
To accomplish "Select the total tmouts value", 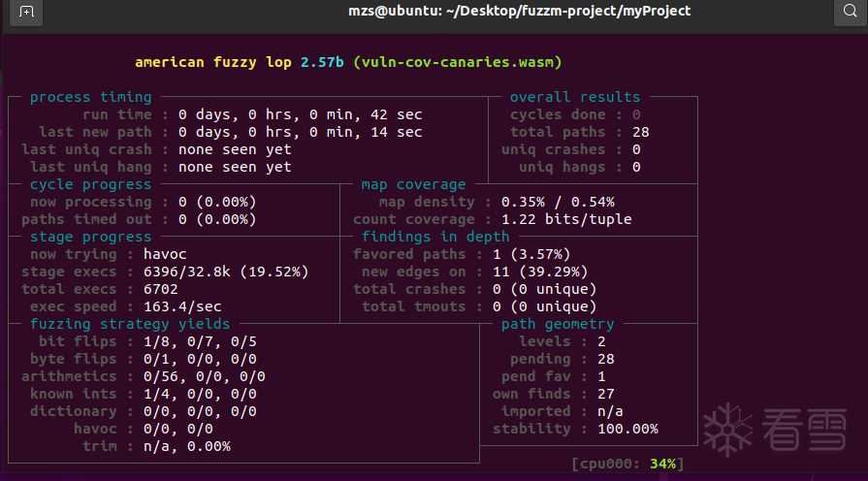I will [x=545, y=306].
